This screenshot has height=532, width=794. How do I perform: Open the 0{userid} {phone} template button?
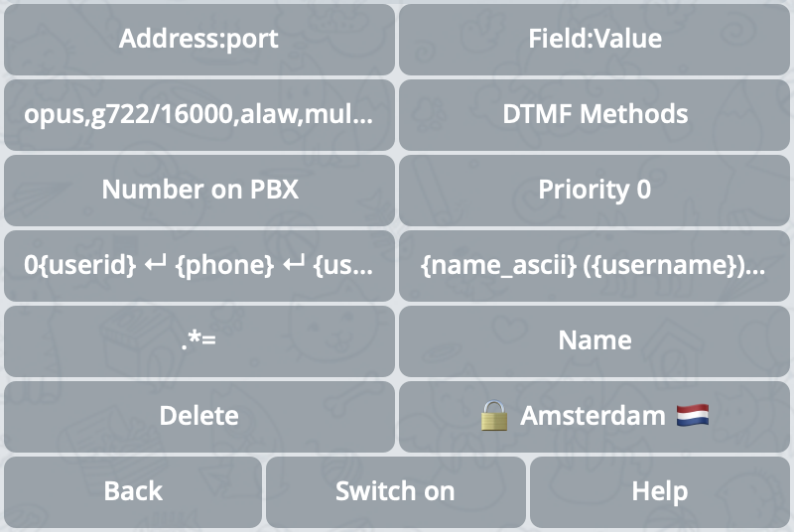pyautogui.click(x=199, y=266)
